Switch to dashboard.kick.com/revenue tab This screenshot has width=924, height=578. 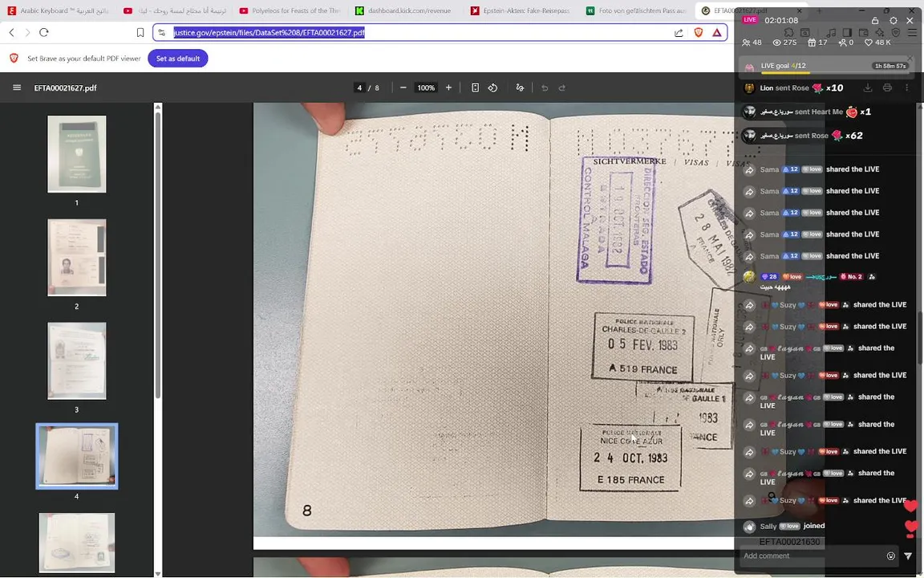pos(405,10)
